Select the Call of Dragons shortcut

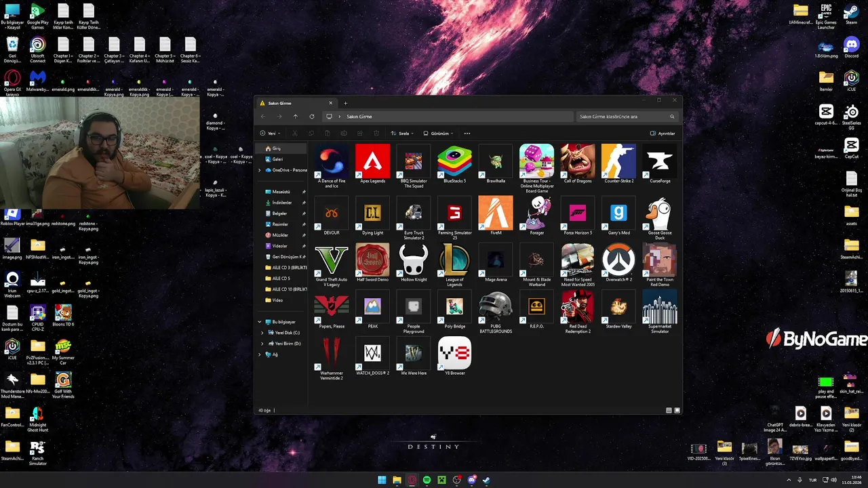click(x=578, y=164)
